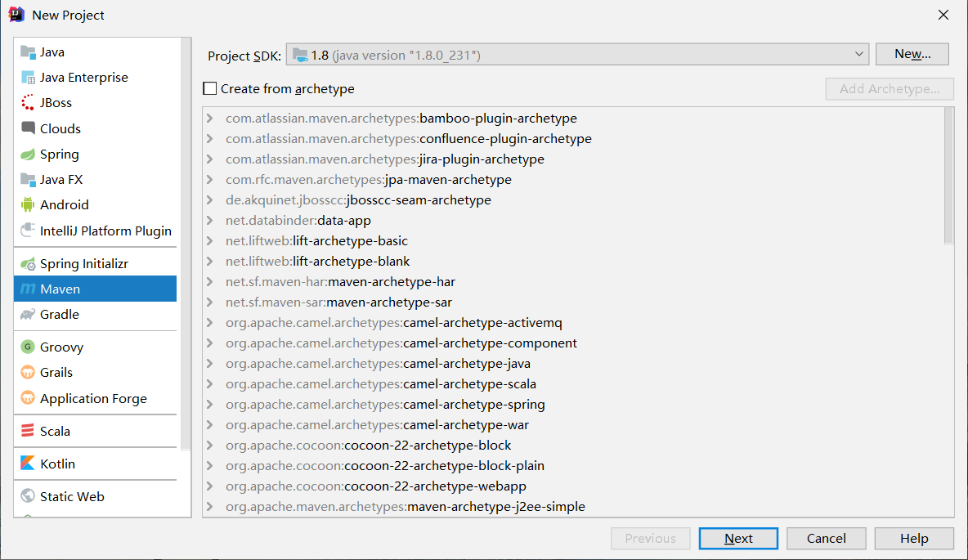
Task: Click the Spring Initializr icon
Action: 28,263
